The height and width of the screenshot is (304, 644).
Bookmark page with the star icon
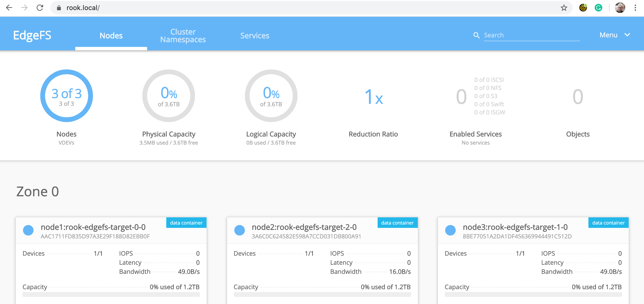(563, 8)
